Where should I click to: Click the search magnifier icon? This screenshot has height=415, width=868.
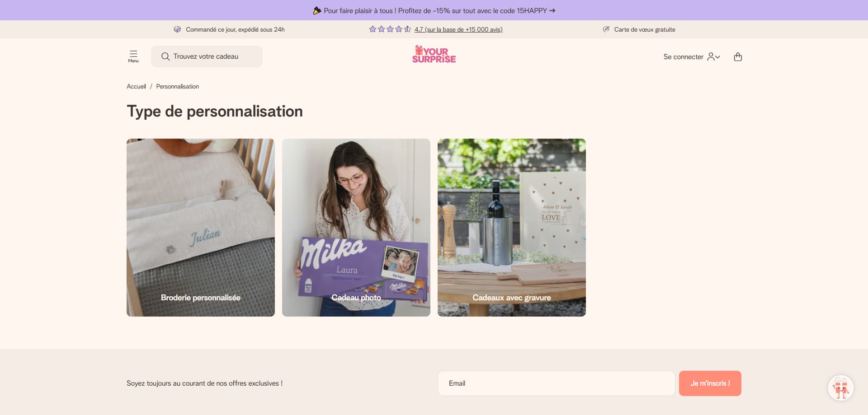click(165, 56)
